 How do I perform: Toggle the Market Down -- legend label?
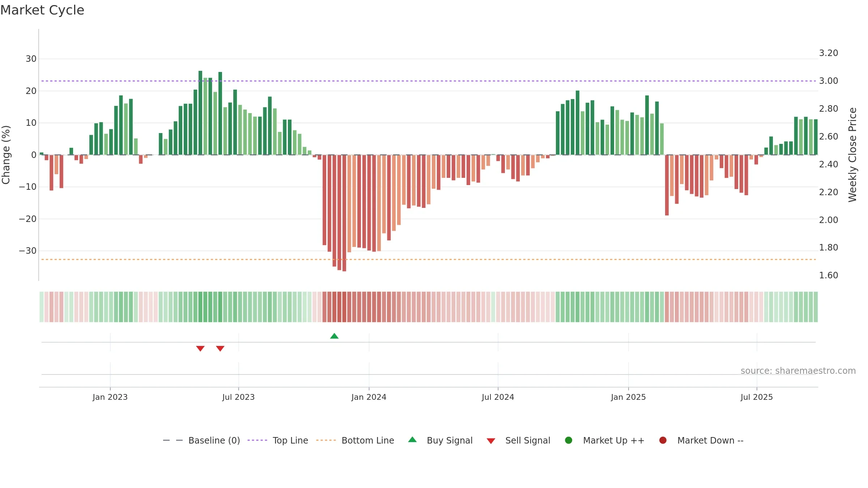pos(710,441)
